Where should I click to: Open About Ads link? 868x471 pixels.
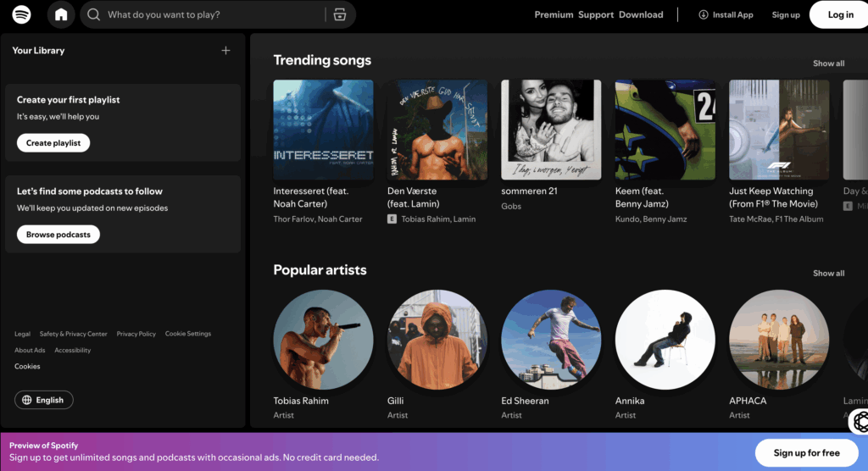[x=30, y=351]
